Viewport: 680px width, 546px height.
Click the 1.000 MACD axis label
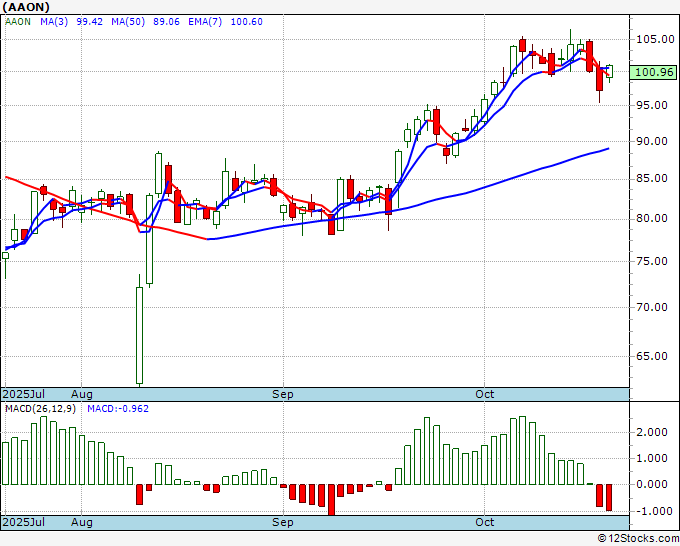pyautogui.click(x=651, y=458)
